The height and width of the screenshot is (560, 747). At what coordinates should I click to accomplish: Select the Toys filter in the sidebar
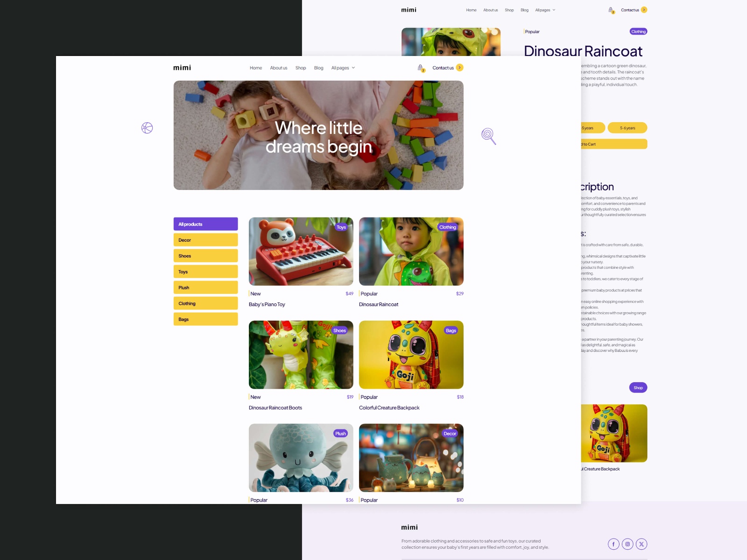point(205,271)
